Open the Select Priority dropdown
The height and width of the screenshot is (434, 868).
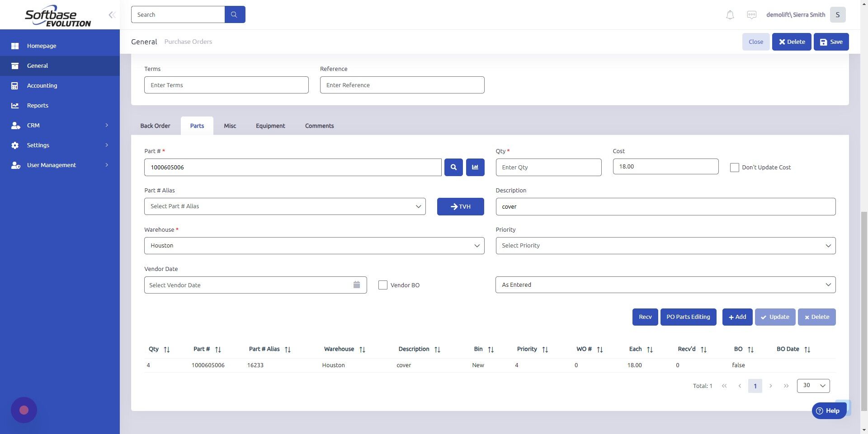(665, 245)
